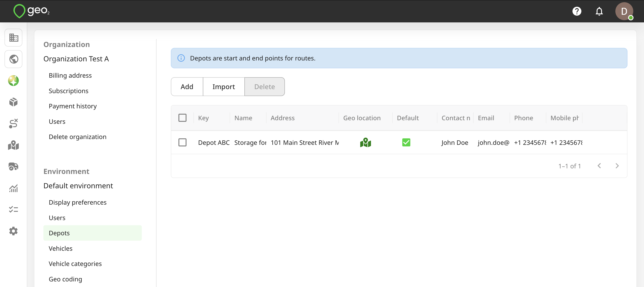644x287 pixels.
Task: Toggle the green Default checkbox for Depot ABC
Action: coord(406,142)
